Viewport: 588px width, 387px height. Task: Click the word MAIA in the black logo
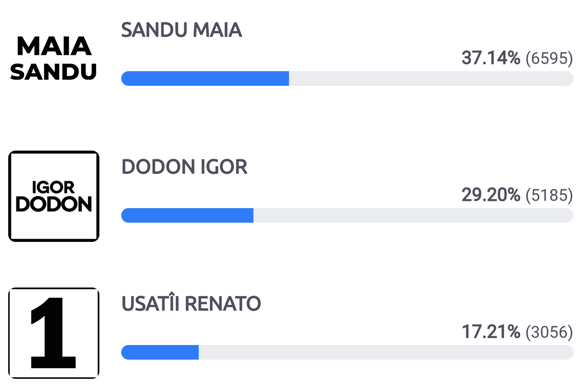[54, 46]
